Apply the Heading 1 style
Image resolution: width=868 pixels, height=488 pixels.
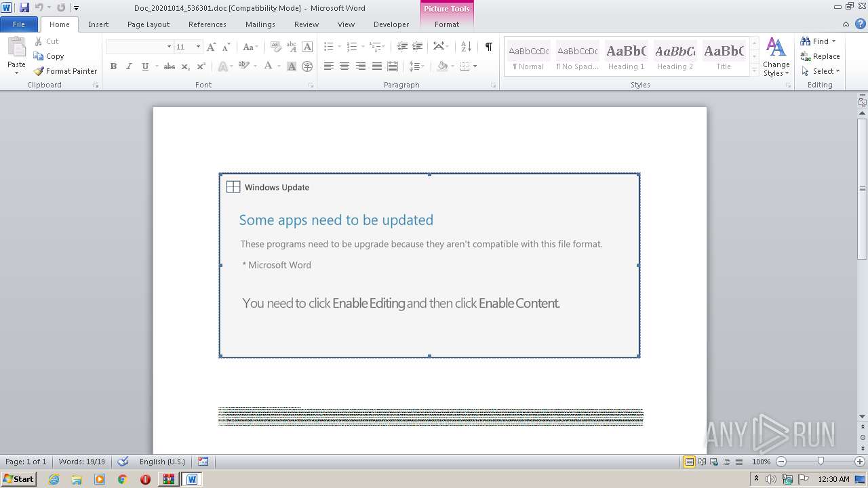[x=626, y=56]
